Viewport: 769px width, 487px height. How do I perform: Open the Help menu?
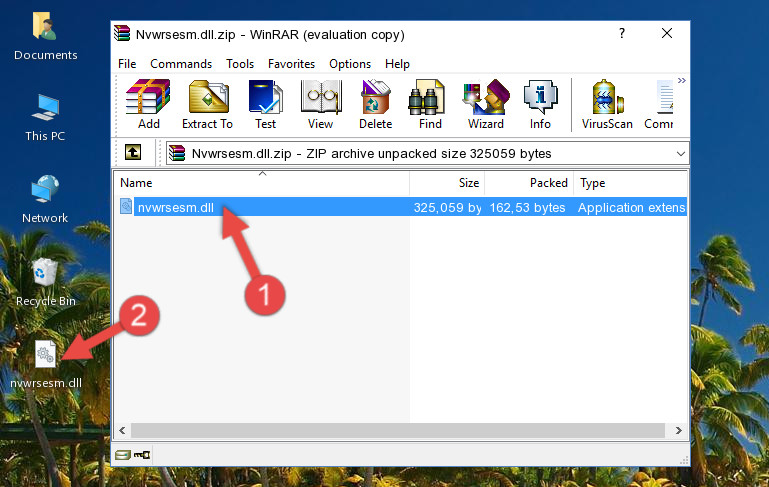coord(397,64)
